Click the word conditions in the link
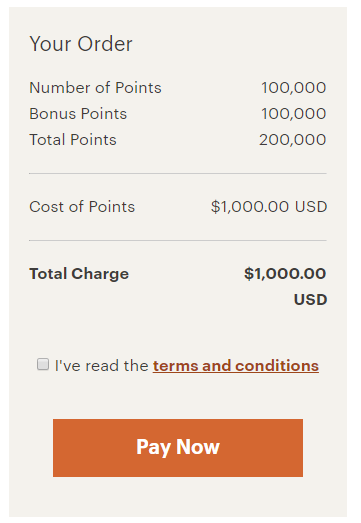This screenshot has width=361, height=523. 277,366
